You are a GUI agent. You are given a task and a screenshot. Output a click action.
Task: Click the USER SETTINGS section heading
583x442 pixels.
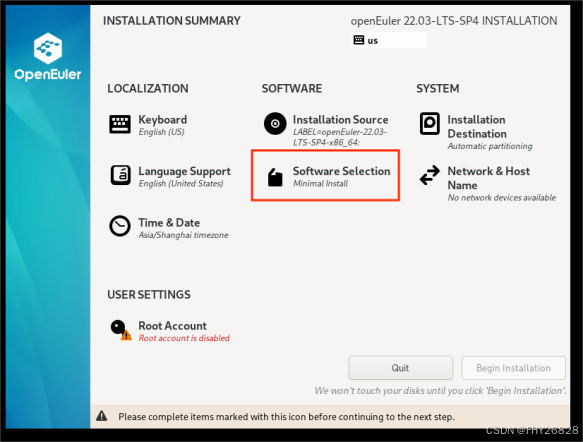149,294
